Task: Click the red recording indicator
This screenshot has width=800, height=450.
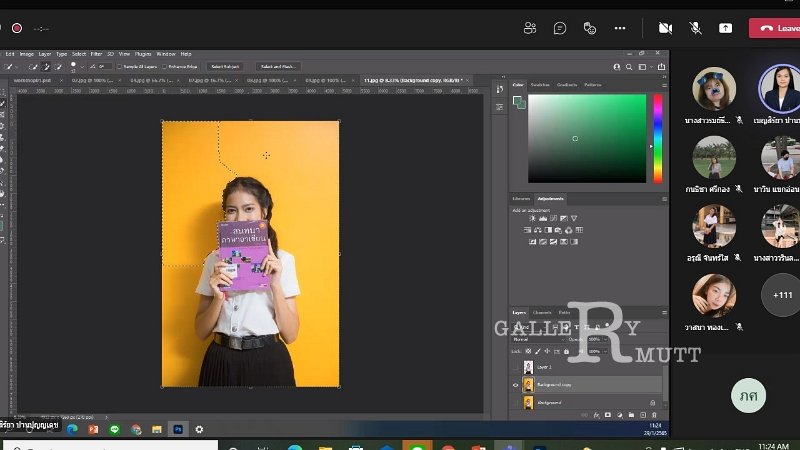Action: click(17, 28)
